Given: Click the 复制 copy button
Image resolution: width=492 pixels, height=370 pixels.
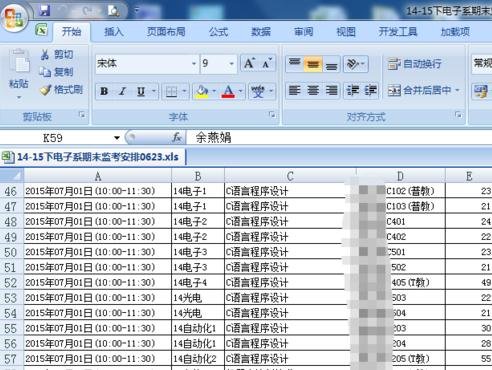Looking at the screenshot, I should pyautogui.click(x=57, y=72).
